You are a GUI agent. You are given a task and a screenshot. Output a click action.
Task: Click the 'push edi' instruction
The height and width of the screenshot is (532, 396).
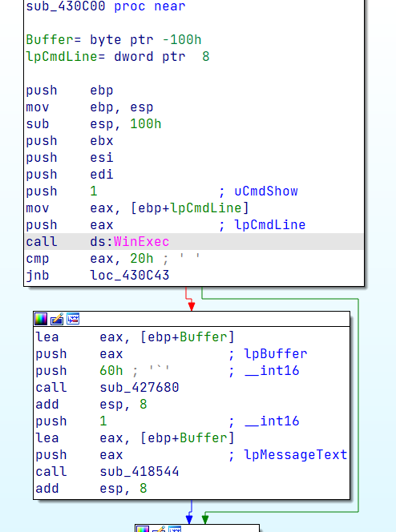tap(70, 175)
